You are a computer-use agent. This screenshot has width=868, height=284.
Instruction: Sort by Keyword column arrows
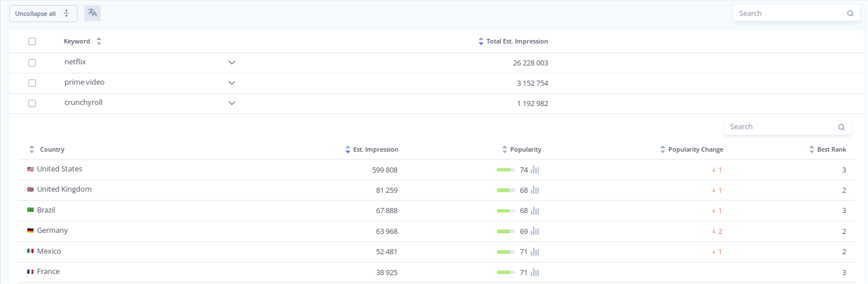pyautogui.click(x=99, y=41)
